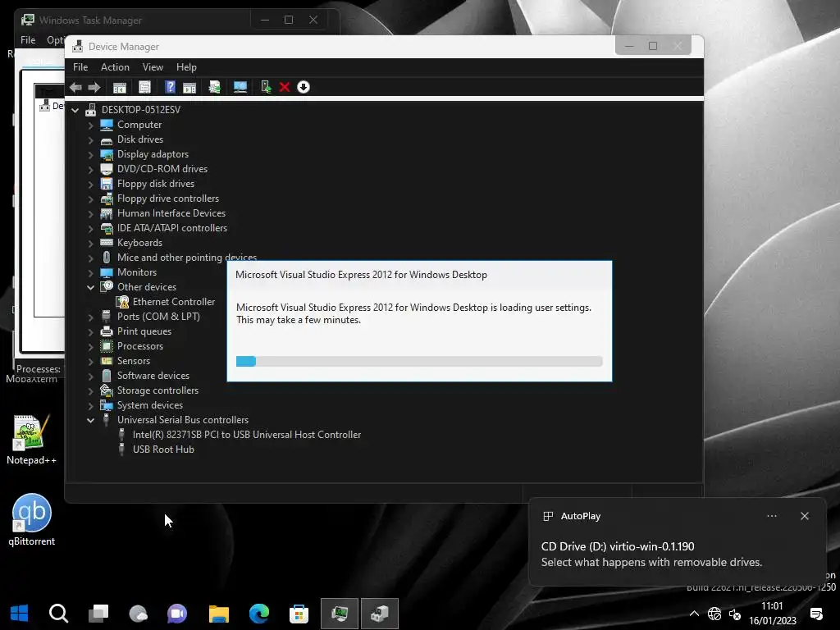This screenshot has width=840, height=630.
Task: Open Task View on the taskbar
Action: [x=98, y=614]
